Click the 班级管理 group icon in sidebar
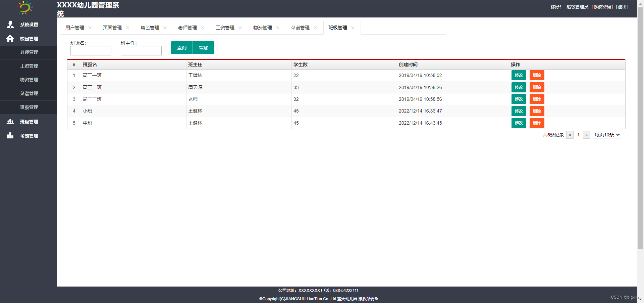Image resolution: width=644 pixels, height=303 pixels. (x=10, y=122)
